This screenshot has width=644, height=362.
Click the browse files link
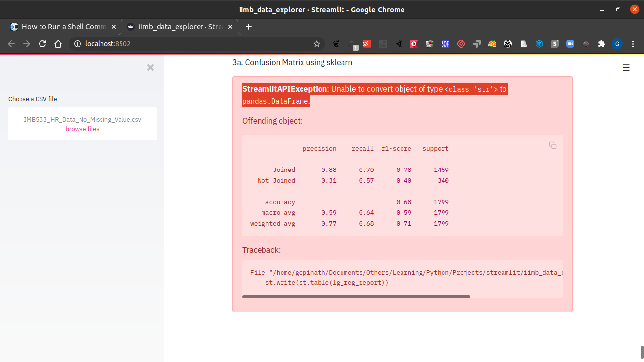pos(82,129)
